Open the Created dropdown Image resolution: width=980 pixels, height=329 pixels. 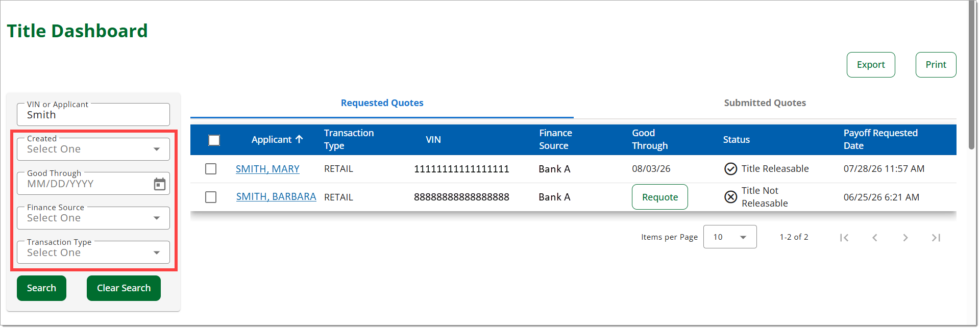coord(93,149)
